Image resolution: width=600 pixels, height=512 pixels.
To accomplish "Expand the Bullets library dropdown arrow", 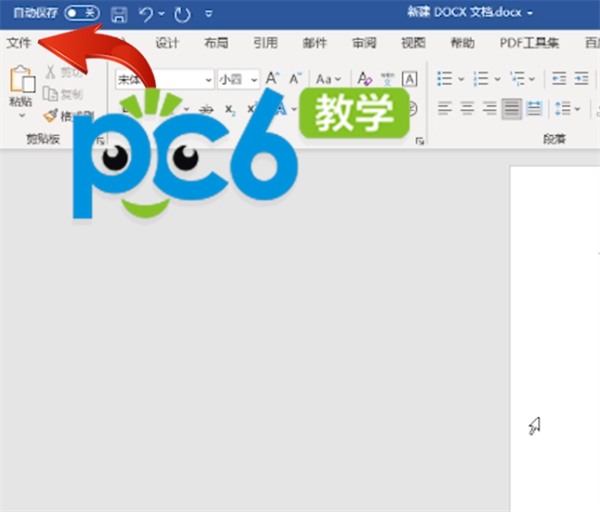I will click(x=461, y=79).
